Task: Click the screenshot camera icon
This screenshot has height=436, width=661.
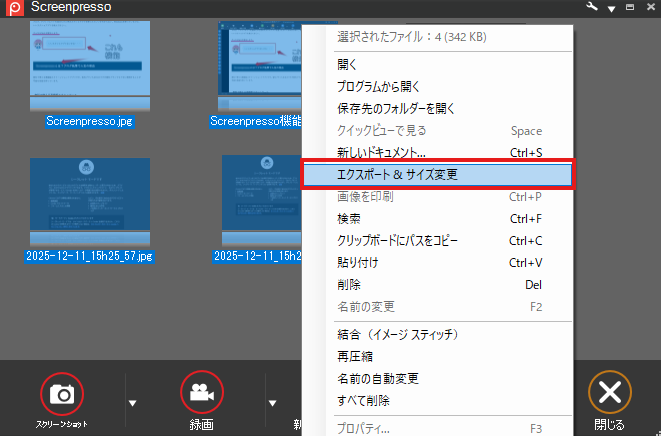Action: tap(62, 393)
